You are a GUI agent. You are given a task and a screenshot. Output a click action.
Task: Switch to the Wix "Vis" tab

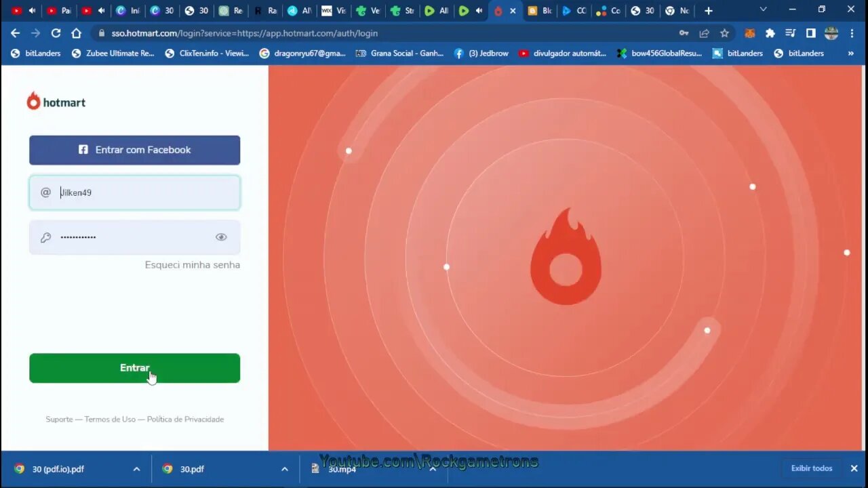334,11
